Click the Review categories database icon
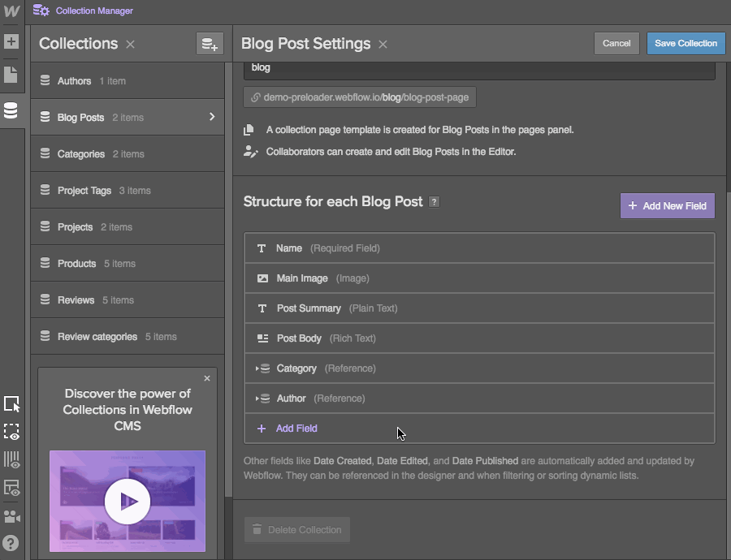 (45, 336)
